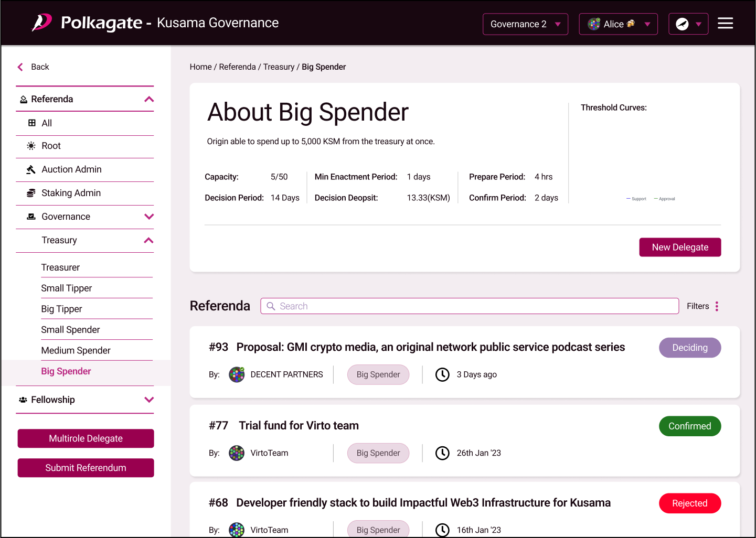
Task: Click the Referenda section icon
Action: click(24, 99)
